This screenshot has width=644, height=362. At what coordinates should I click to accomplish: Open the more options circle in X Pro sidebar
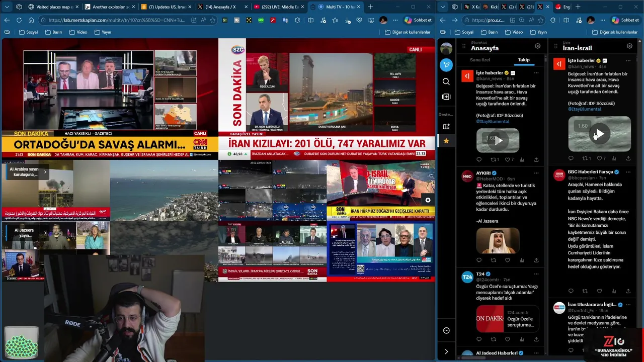[446, 330]
